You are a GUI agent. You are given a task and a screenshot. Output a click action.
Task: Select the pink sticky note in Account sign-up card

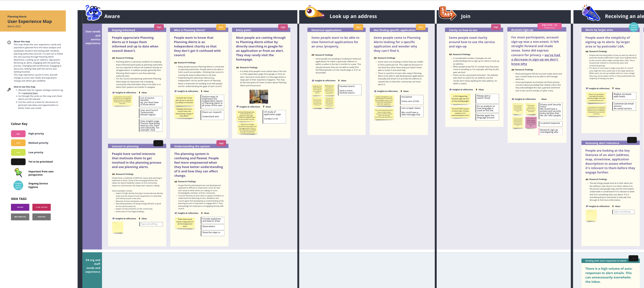tap(531, 122)
